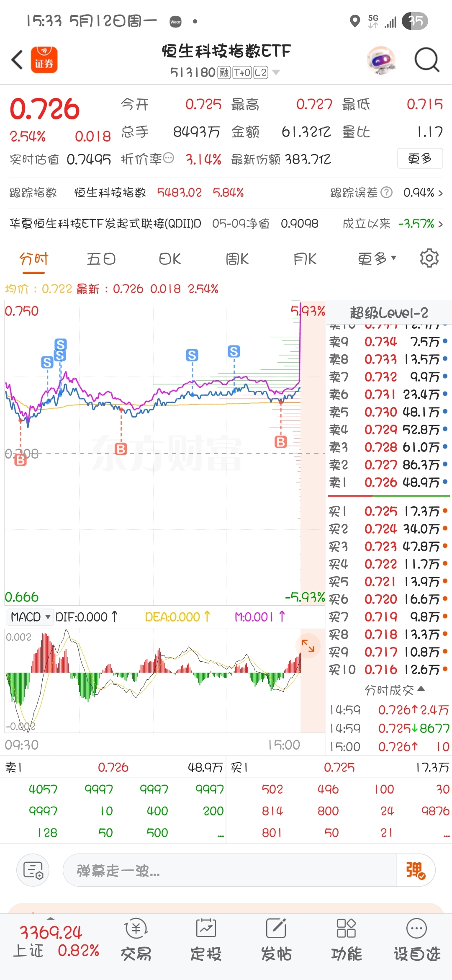Expand the chart fullscreen arrows icon
Viewport: 452px width, 980px height.
coord(308,645)
